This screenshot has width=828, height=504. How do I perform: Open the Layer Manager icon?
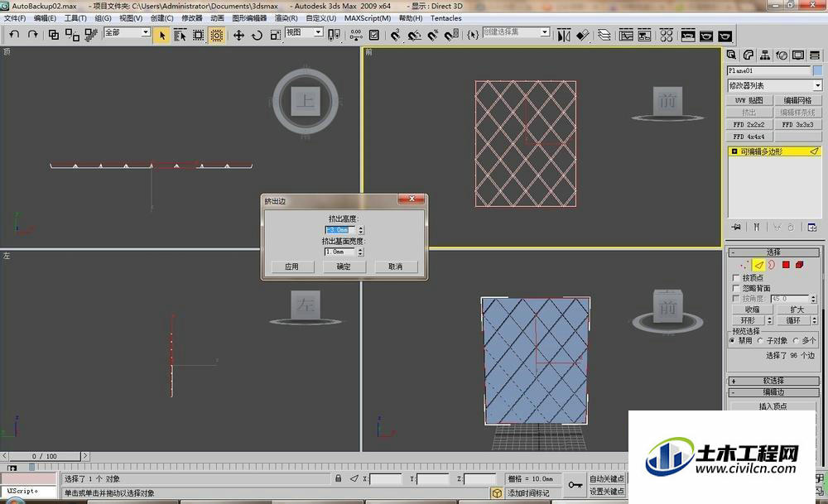point(604,36)
